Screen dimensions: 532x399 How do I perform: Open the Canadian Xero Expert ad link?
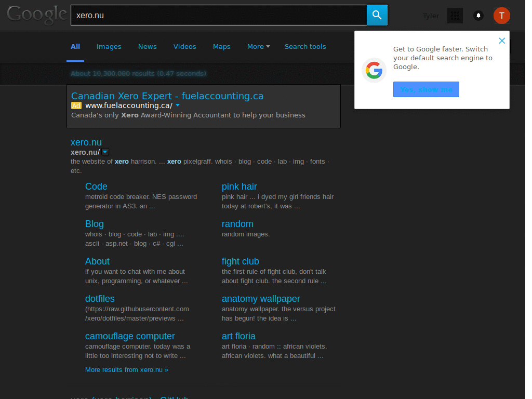click(x=167, y=96)
